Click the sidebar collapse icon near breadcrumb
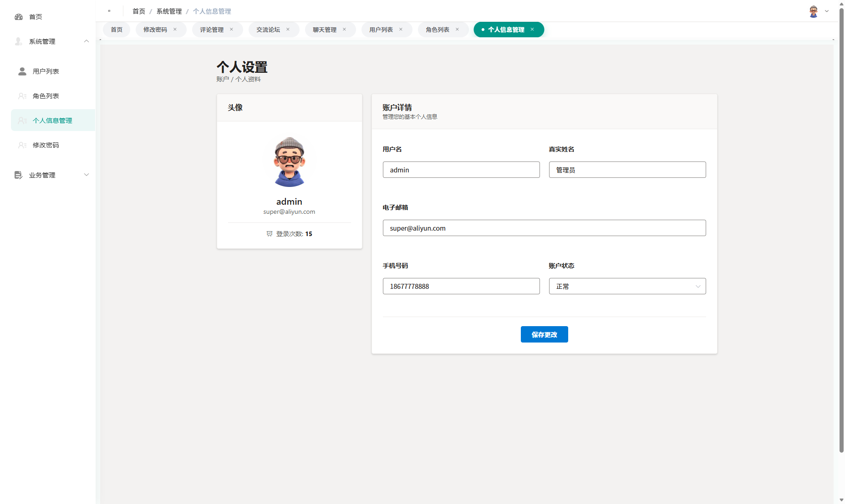Viewport: 845px width, 504px height. point(109,10)
